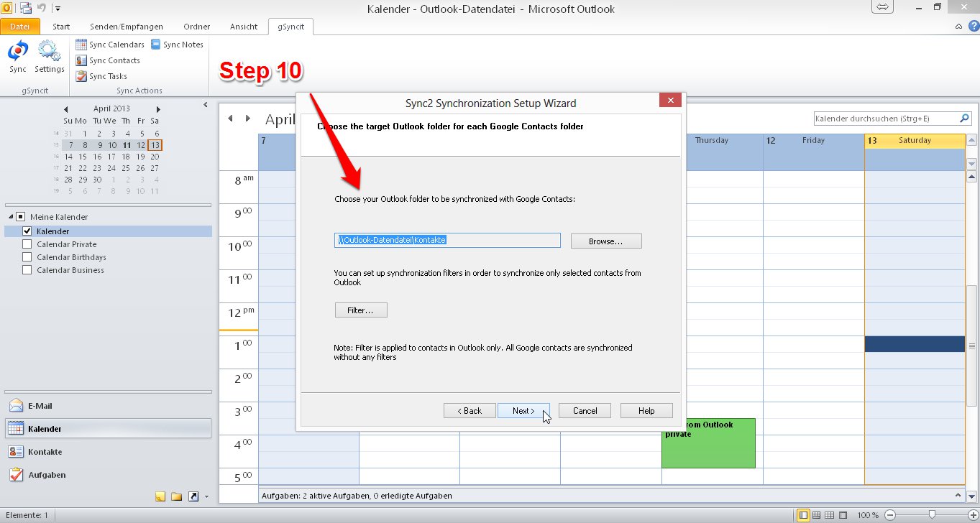The width and height of the screenshot is (980, 523).
Task: Switch to Senden/Empfangen ribbon tab
Action: (126, 27)
